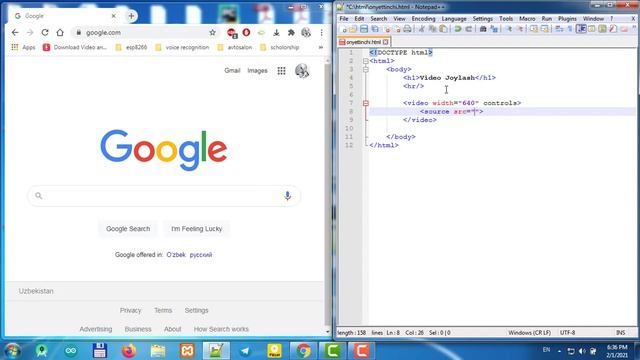Open the Language menu
640x360 pixels.
454,19
